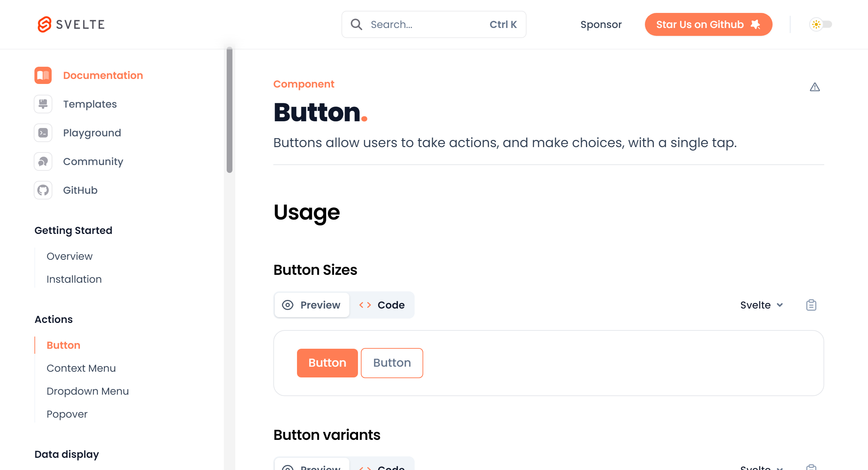Open the Playground terminal icon
868x470 pixels.
(43, 133)
